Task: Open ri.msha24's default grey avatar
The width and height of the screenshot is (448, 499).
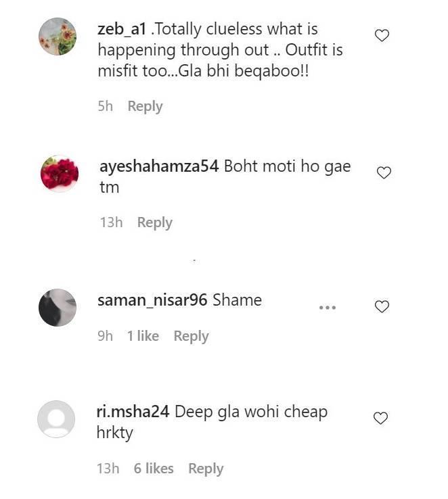Action: click(x=56, y=419)
